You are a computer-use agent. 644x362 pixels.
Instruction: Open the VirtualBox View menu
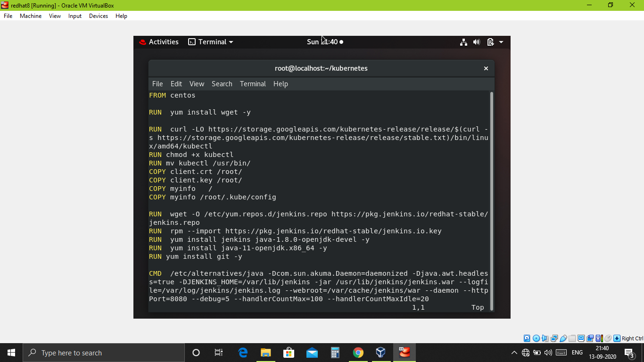tap(55, 16)
